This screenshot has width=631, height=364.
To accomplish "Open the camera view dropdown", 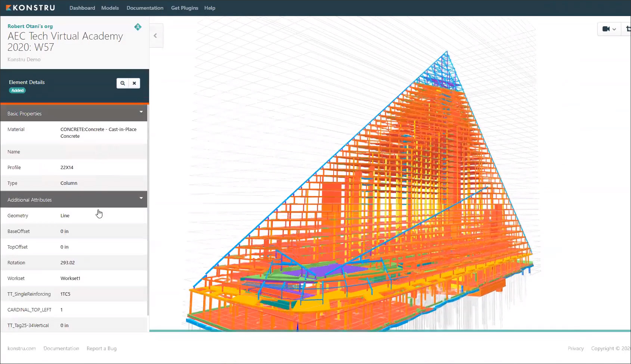I will pyautogui.click(x=609, y=29).
